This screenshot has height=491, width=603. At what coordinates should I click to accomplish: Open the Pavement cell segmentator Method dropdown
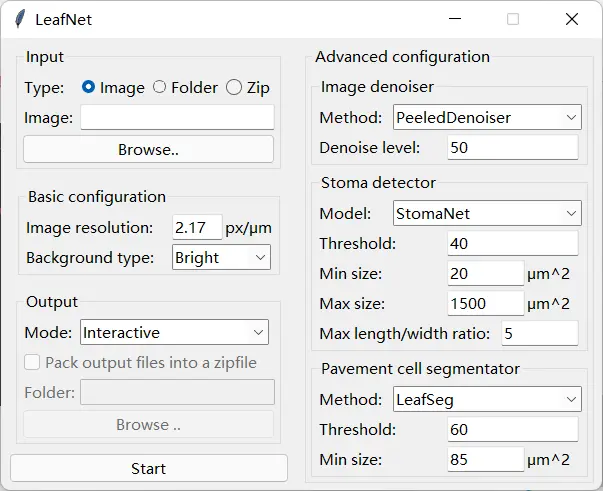pyautogui.click(x=487, y=399)
